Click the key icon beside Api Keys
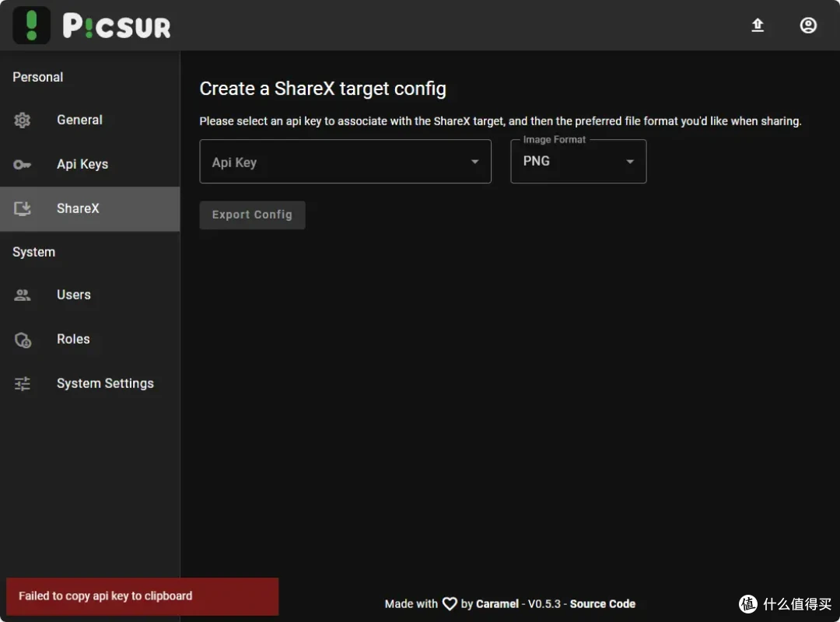Image resolution: width=840 pixels, height=622 pixels. (x=22, y=165)
